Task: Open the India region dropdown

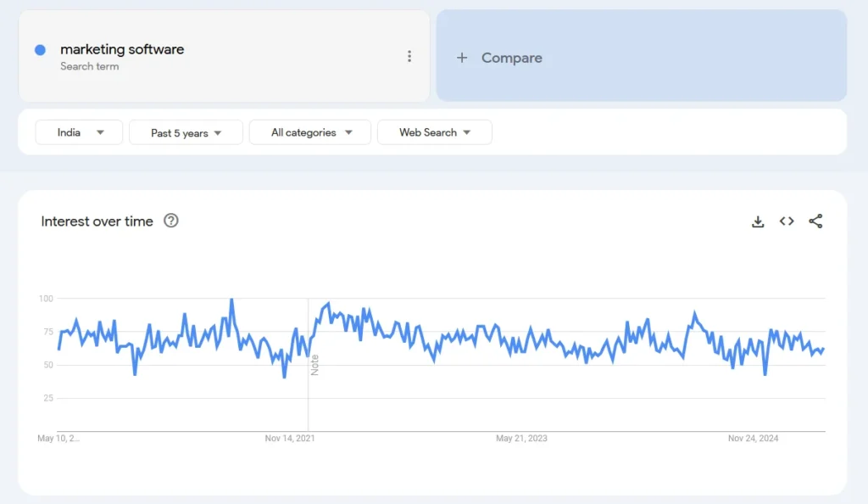Action: pos(78,132)
